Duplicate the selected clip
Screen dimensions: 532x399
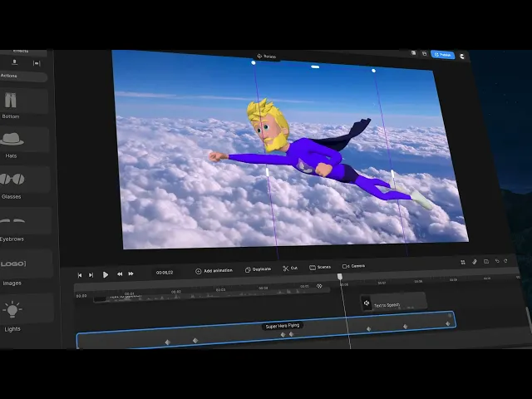tap(259, 269)
